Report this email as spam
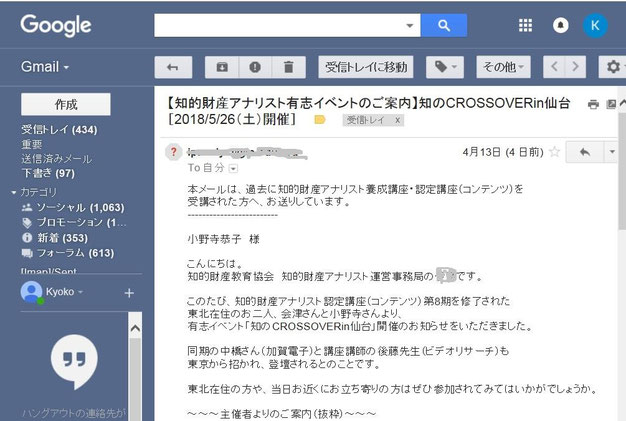The image size is (626, 421). point(255,67)
